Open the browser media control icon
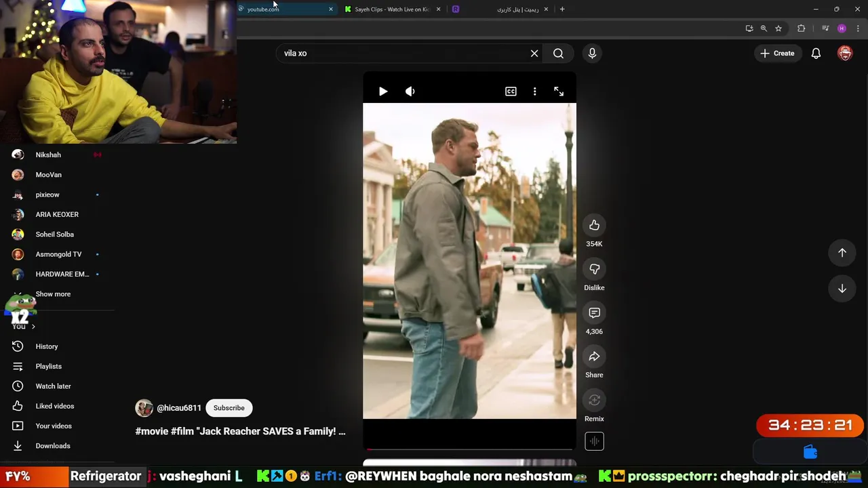Image resolution: width=868 pixels, height=488 pixels. coord(825,28)
